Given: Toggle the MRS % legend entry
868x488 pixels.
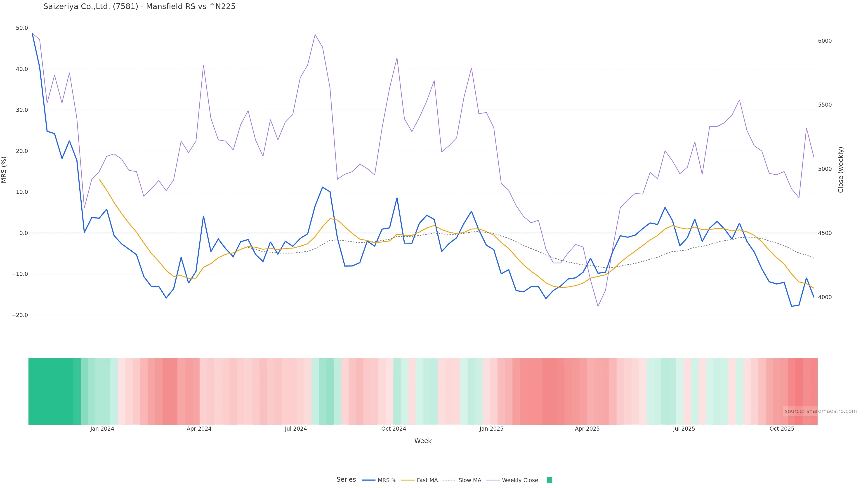Looking at the screenshot, I should 387,480.
